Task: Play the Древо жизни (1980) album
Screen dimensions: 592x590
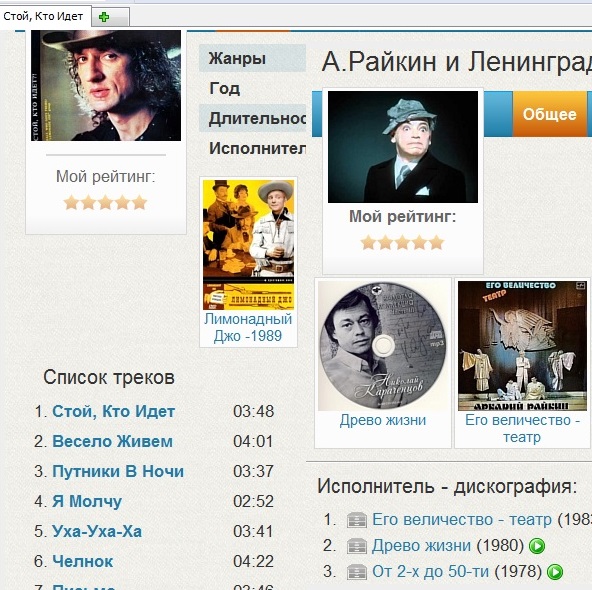Action: pyautogui.click(x=537, y=546)
